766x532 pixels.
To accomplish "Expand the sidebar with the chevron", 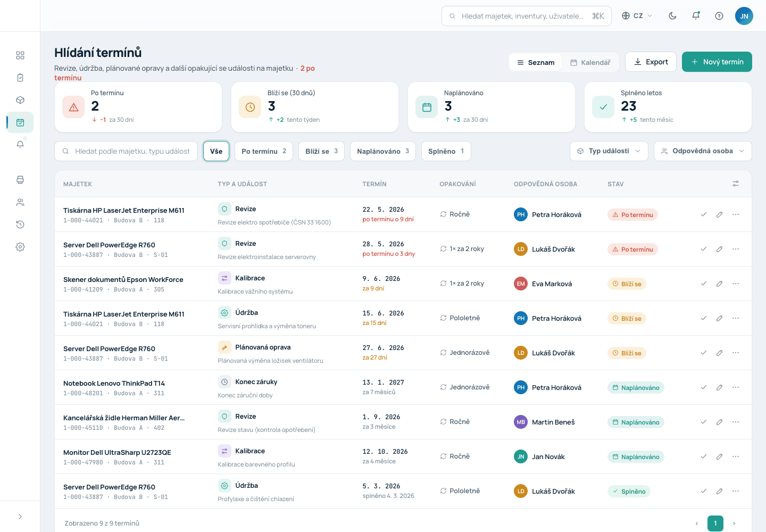I will coord(20,517).
